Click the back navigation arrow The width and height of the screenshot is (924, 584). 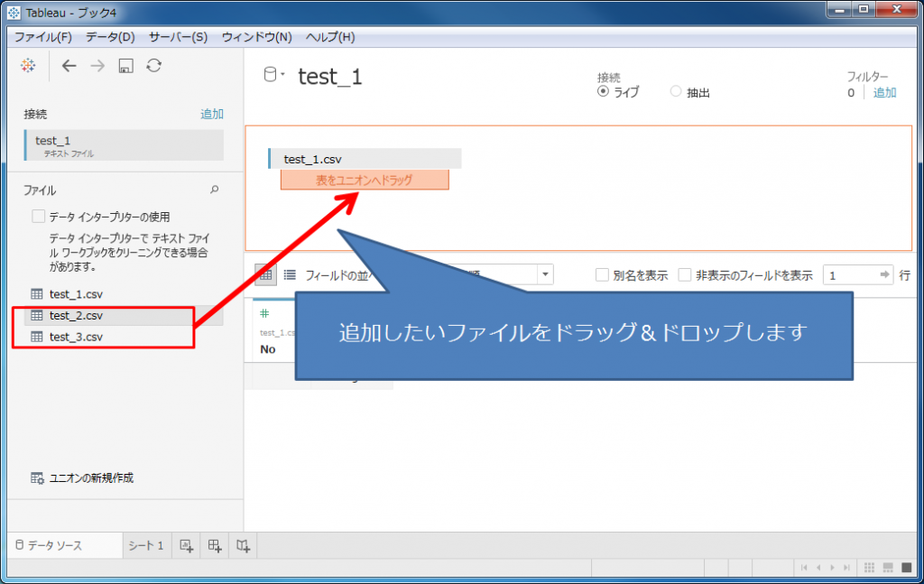tap(69, 65)
